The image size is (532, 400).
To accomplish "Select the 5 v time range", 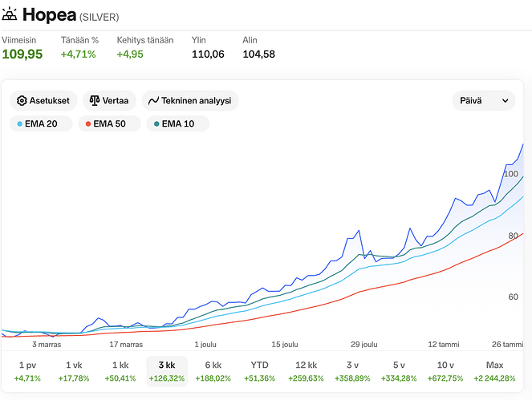I will click(x=399, y=371).
